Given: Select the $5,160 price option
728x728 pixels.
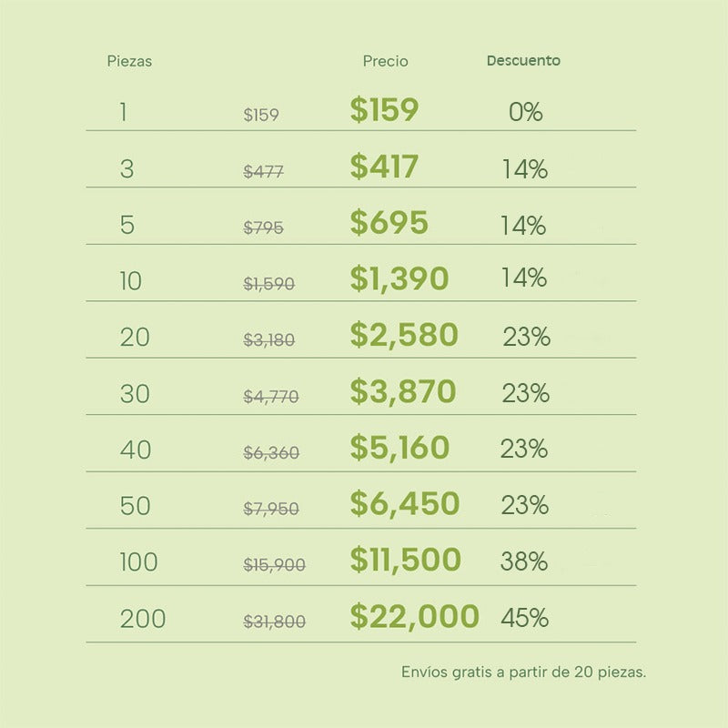Looking at the screenshot, I should point(399,448).
